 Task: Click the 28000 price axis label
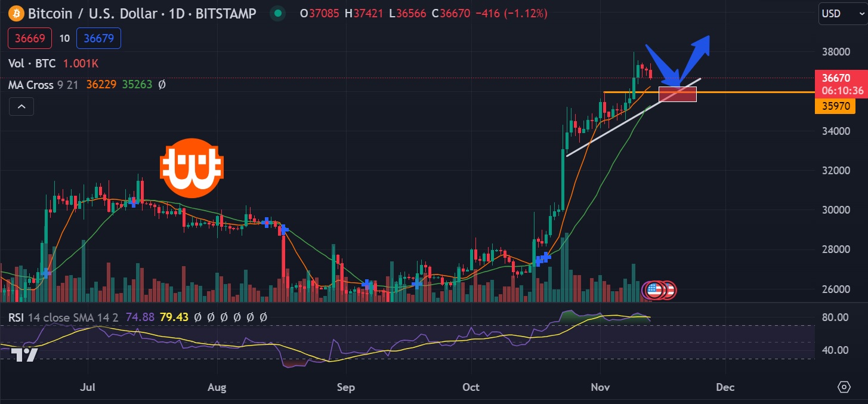[x=835, y=249]
